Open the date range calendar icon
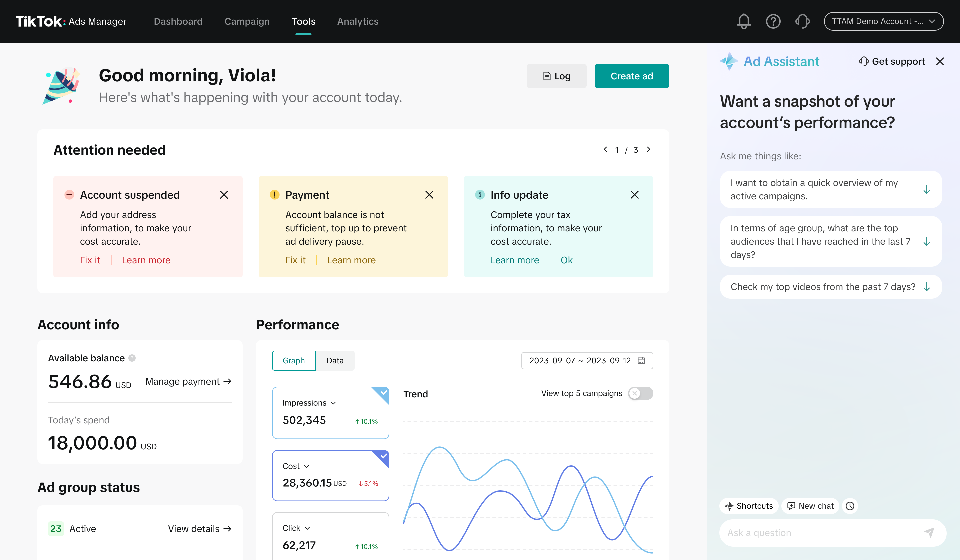Screen dimensions: 960x560 pyautogui.click(x=642, y=360)
